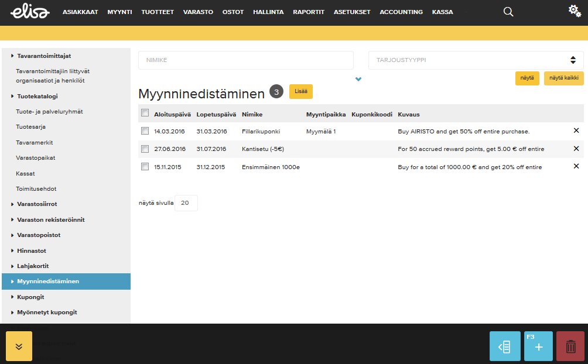Open Tuotesarja in the sidebar
This screenshot has width=588, height=364.
pyautogui.click(x=31, y=127)
